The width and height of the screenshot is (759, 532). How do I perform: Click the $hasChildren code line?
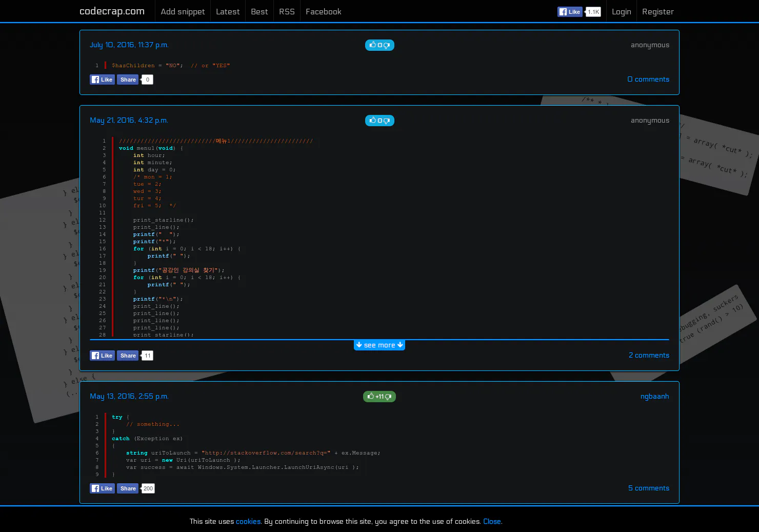coord(171,65)
